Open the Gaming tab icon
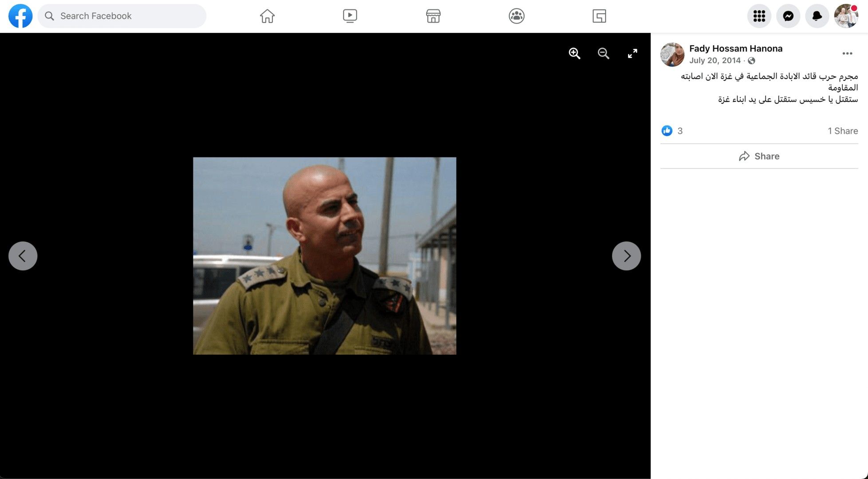 click(599, 16)
